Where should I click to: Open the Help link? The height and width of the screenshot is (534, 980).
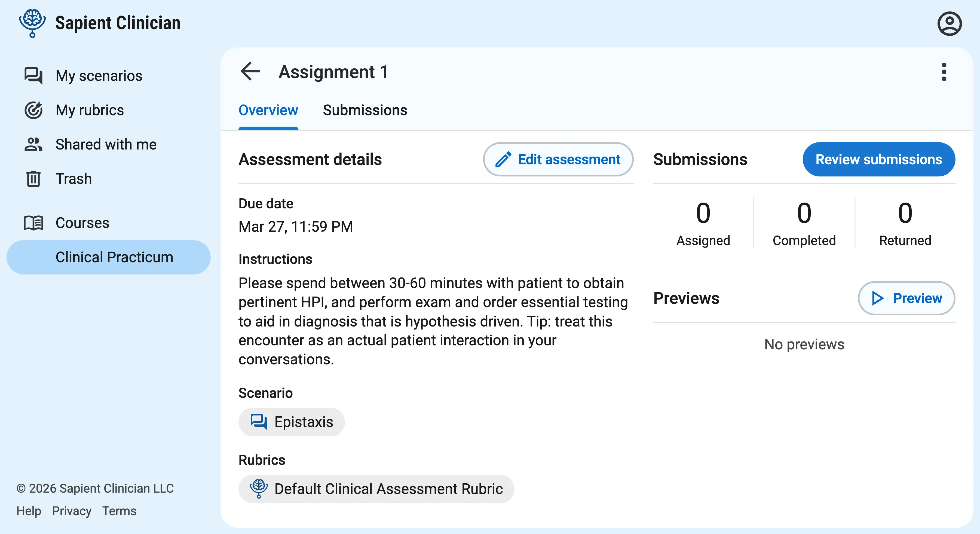[29, 511]
